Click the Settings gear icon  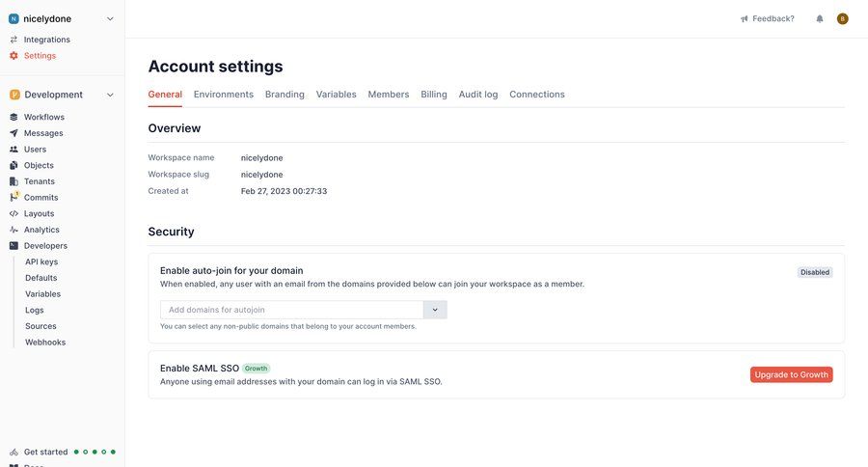click(14, 56)
